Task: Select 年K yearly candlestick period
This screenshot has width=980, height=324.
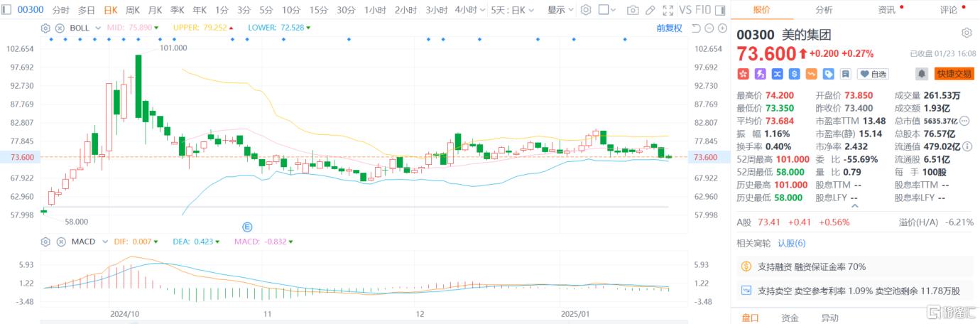Action: point(199,10)
